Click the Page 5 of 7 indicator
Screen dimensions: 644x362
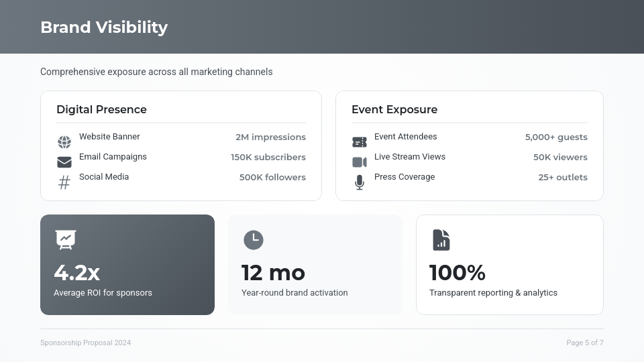585,343
